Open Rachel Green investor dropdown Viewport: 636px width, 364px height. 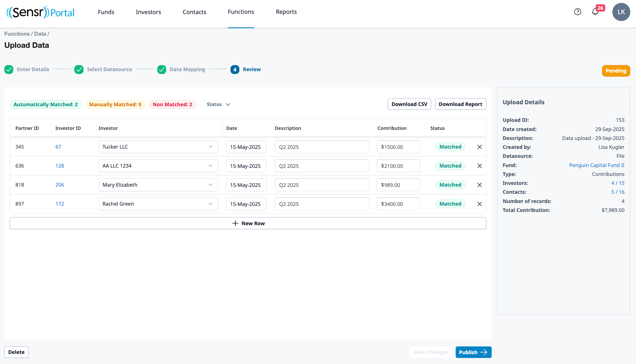(158, 204)
